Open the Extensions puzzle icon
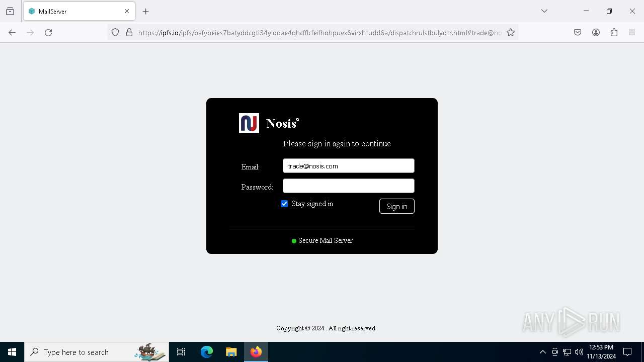 click(x=614, y=33)
